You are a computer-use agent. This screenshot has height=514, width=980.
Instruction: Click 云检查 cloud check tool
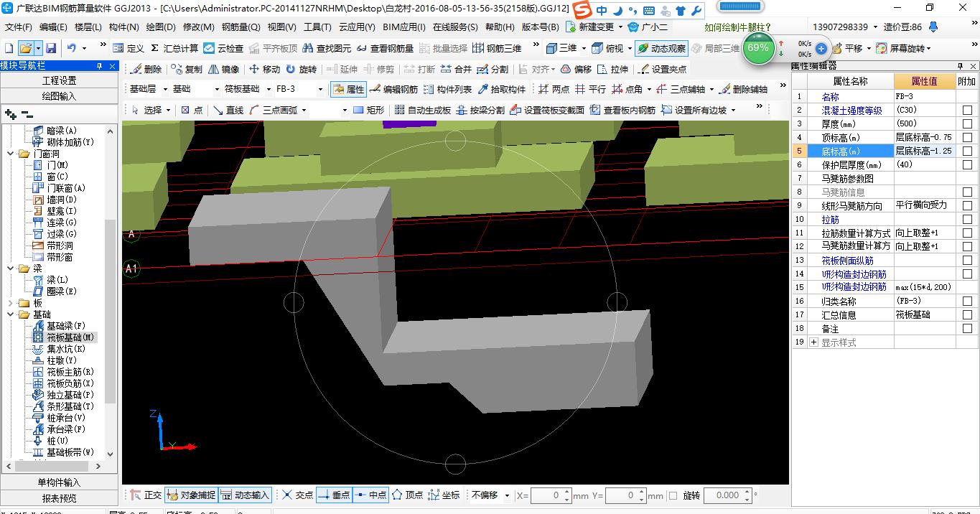pos(223,48)
